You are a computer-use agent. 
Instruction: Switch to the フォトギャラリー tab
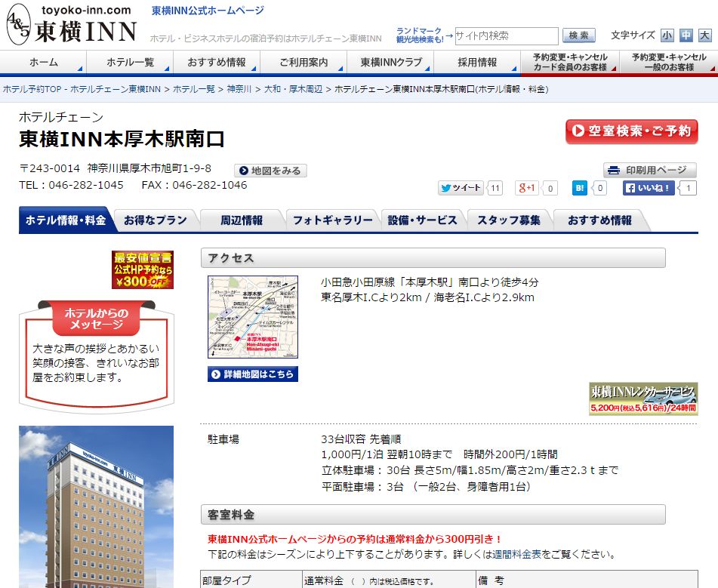332,220
